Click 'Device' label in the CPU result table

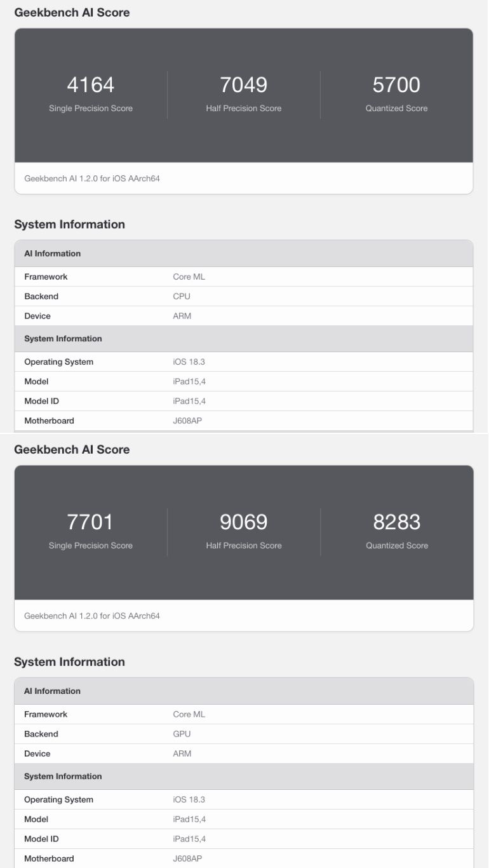(x=37, y=316)
